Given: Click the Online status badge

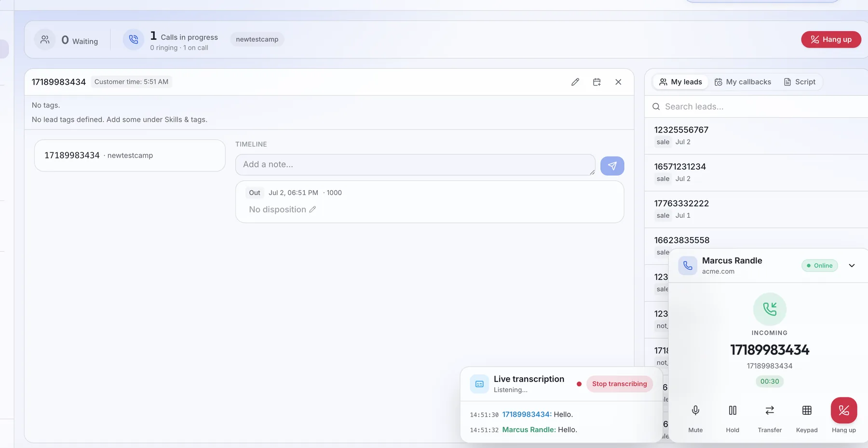Looking at the screenshot, I should (820, 265).
